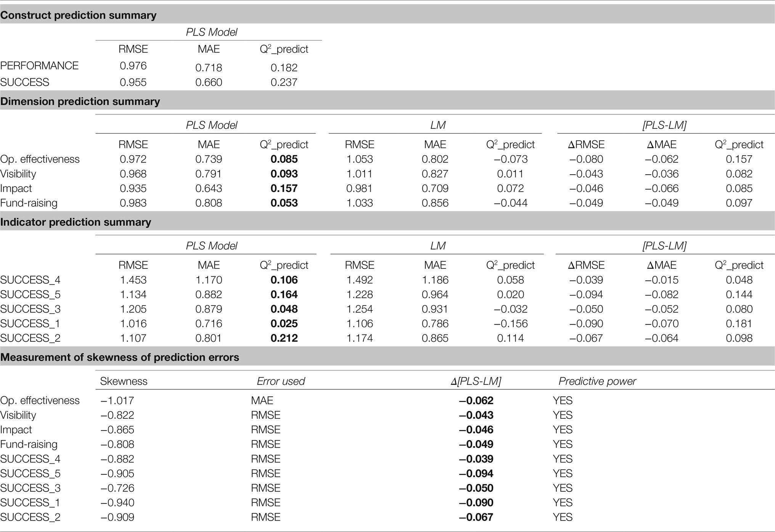Screen dimensions: 775x532
Task: Select LM MAE value 0.865
Action: coord(435,338)
